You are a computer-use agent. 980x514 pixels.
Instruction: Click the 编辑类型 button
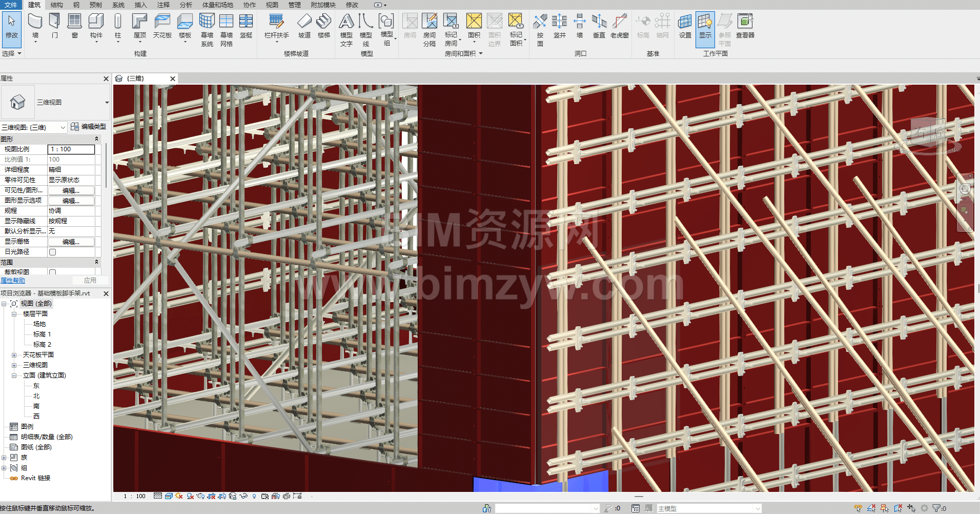[x=89, y=127]
